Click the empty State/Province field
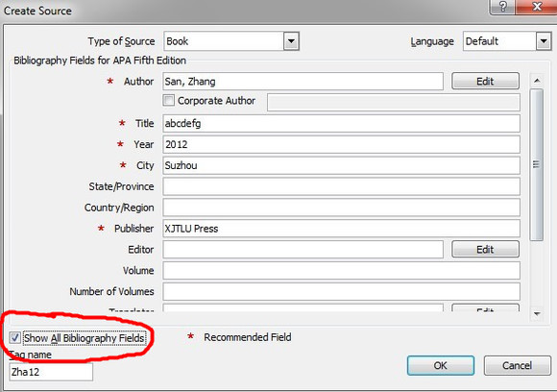 (341, 186)
